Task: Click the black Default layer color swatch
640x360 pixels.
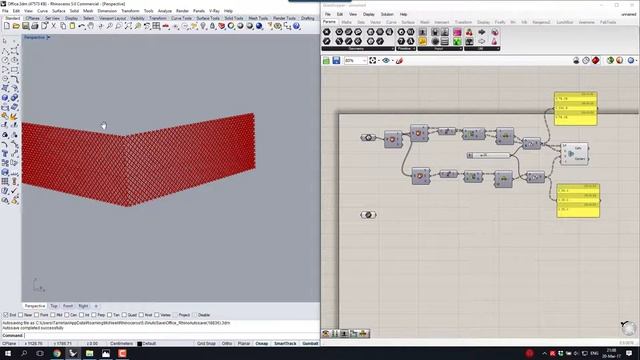Action: pyautogui.click(x=140, y=344)
